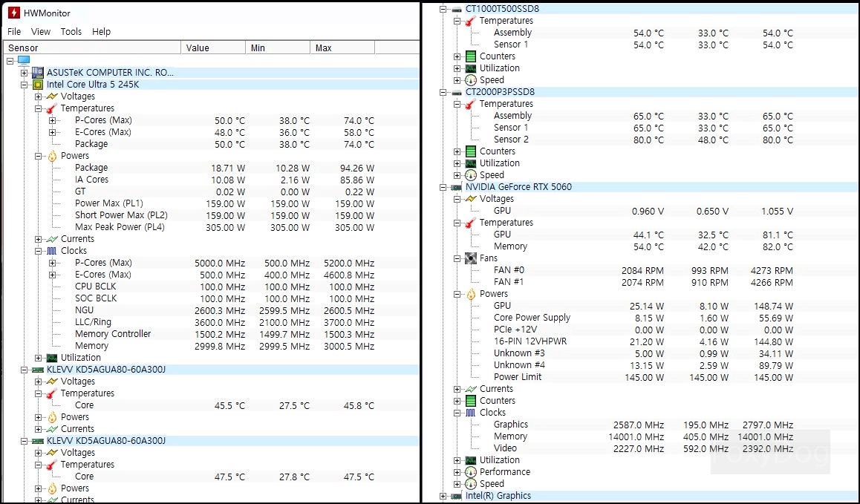The height and width of the screenshot is (504, 860).
Task: Open the Tools menu
Action: click(x=71, y=32)
